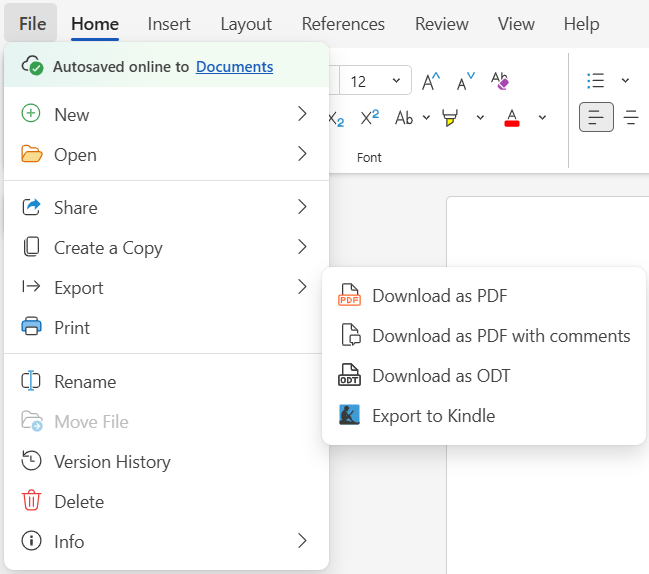
Task: Click the PDF with comments file icon
Action: pos(351,334)
